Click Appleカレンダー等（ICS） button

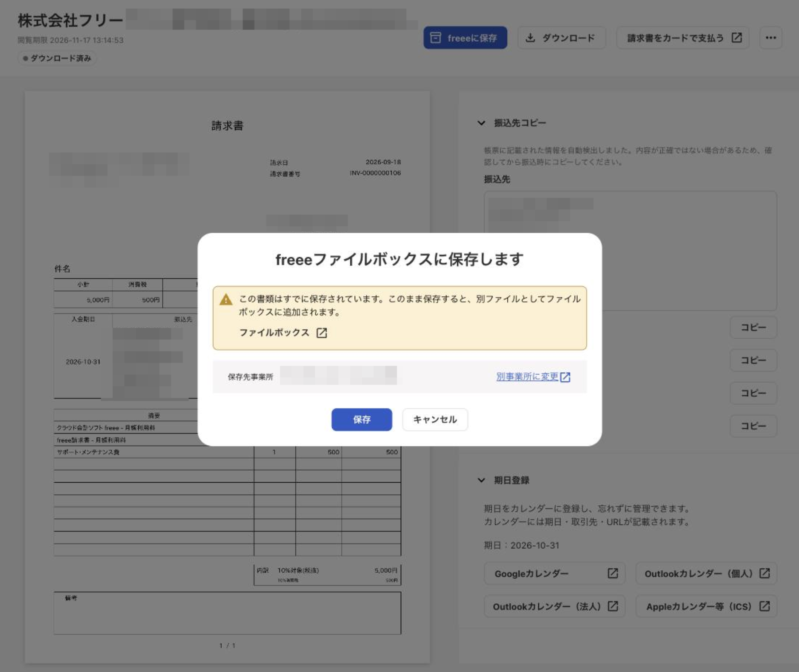[706, 606]
